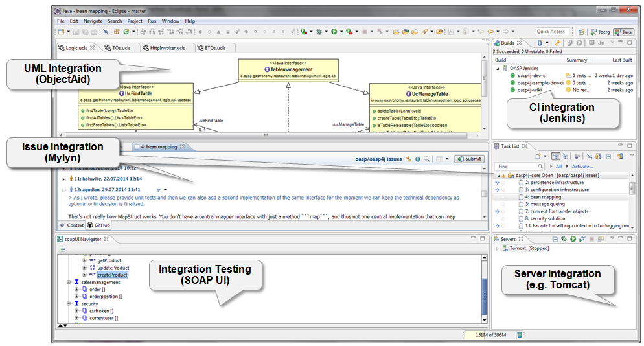Image resolution: width=644 pixels, height=346 pixels.
Task: Click the Collapse All icon in Task List
Action: click(608, 156)
